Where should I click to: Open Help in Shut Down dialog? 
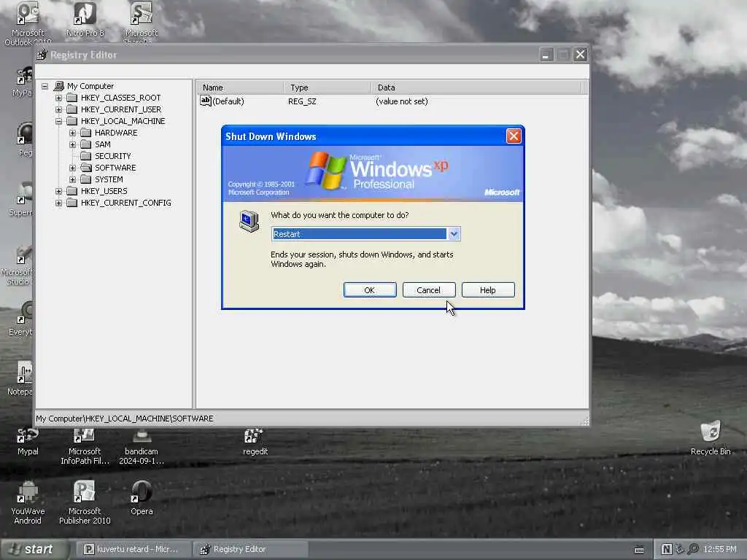click(488, 290)
